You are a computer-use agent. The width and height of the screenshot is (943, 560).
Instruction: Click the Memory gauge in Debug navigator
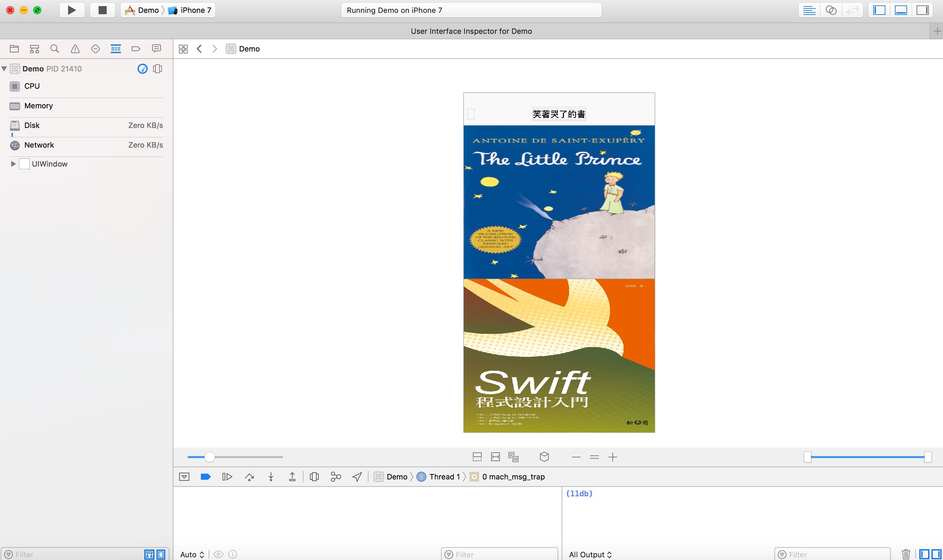(x=39, y=106)
